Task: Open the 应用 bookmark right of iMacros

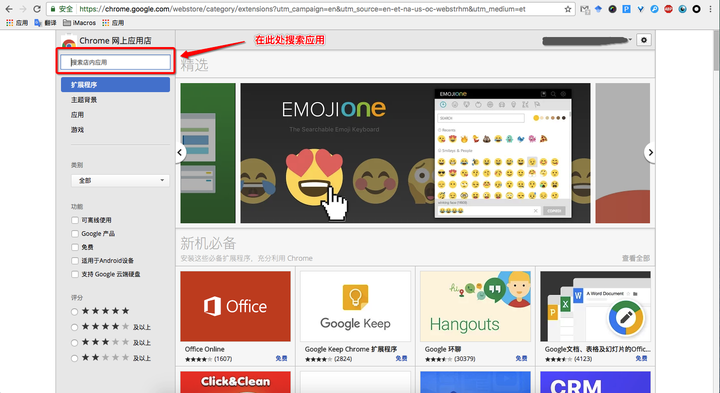Action: tap(113, 22)
